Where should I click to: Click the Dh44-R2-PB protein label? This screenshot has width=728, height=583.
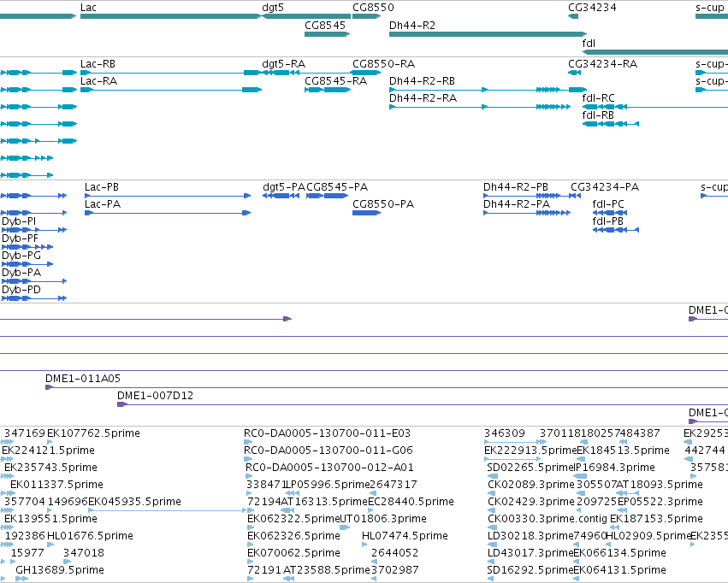pyautogui.click(x=515, y=187)
